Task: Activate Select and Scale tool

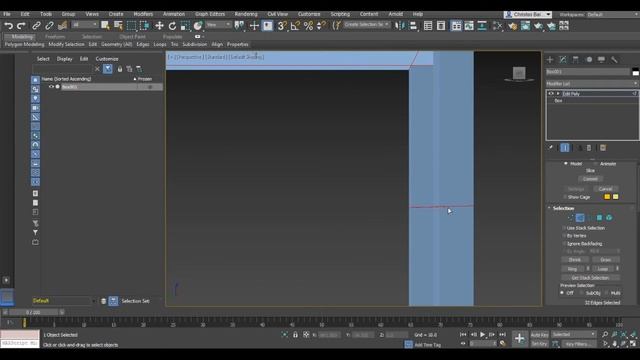Action: coord(185,26)
